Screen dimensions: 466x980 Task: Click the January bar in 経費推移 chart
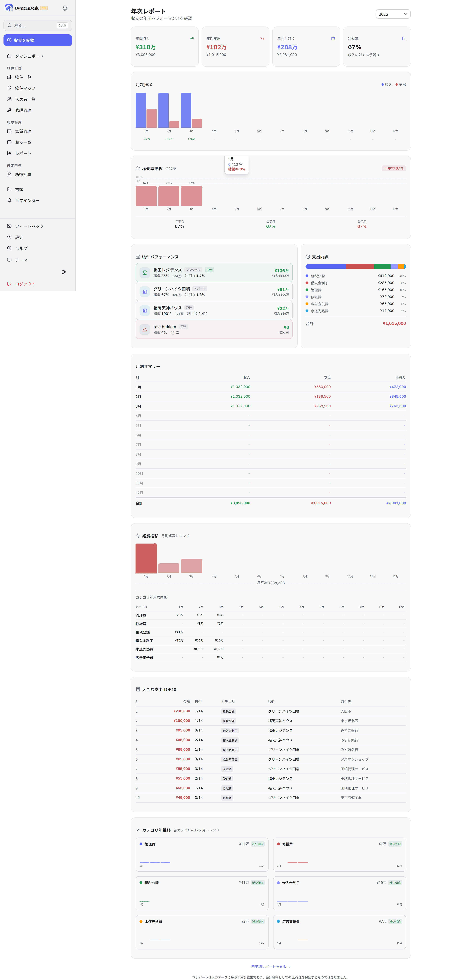146,558
